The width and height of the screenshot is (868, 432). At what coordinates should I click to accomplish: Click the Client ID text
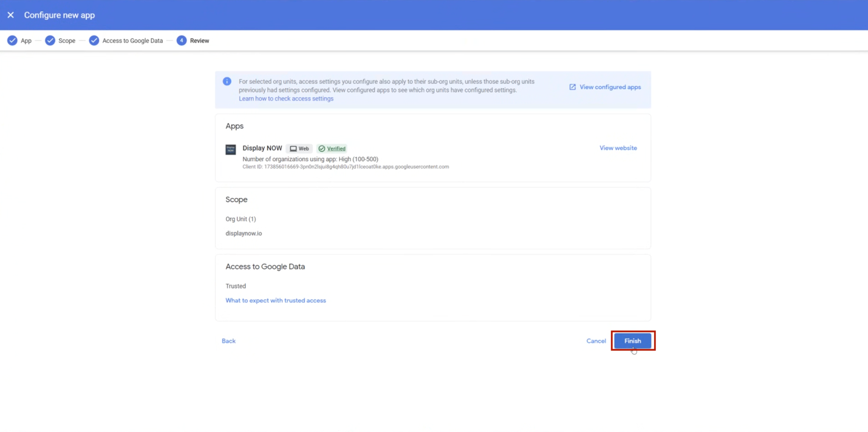pos(346,167)
